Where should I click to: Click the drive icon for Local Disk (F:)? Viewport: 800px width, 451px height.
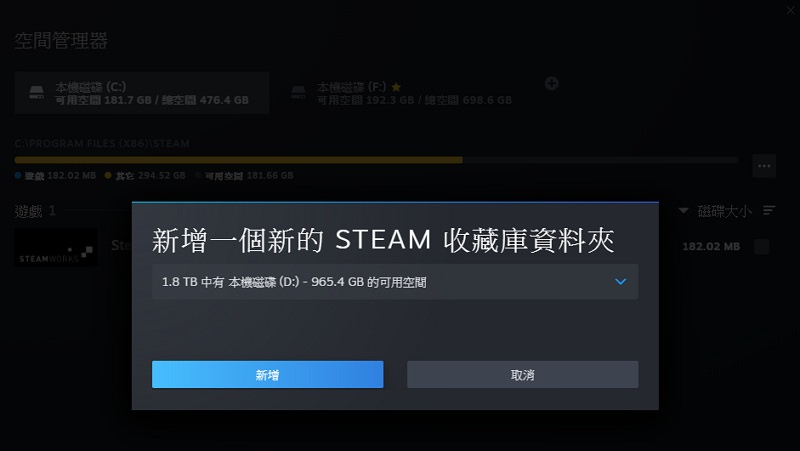point(297,93)
